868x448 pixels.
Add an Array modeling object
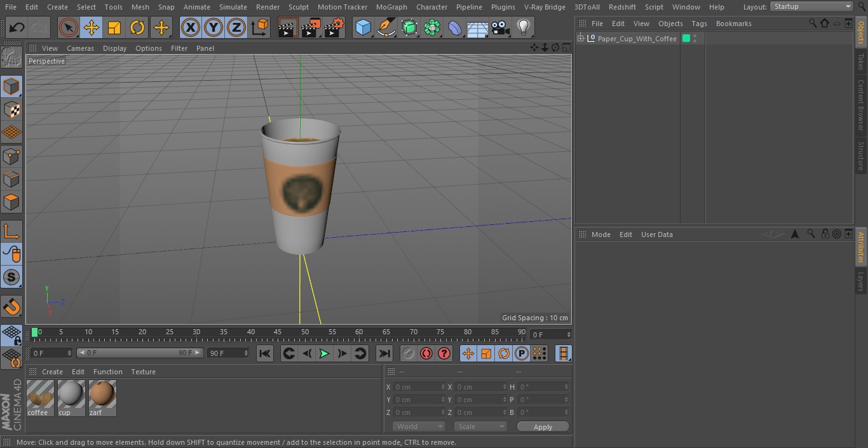tap(432, 27)
